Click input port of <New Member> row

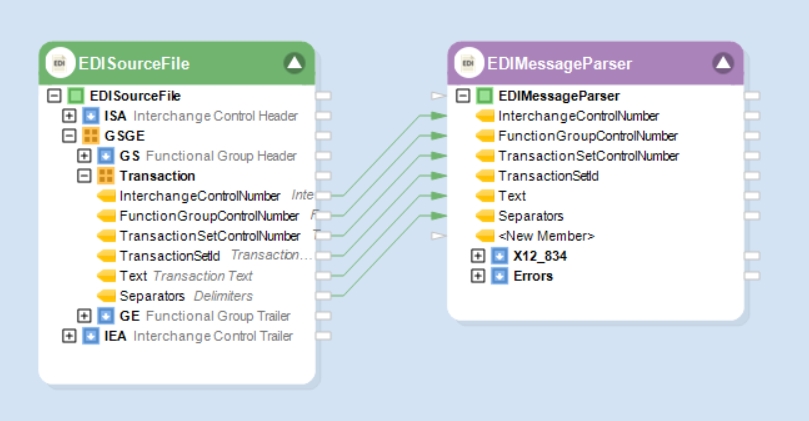click(438, 236)
